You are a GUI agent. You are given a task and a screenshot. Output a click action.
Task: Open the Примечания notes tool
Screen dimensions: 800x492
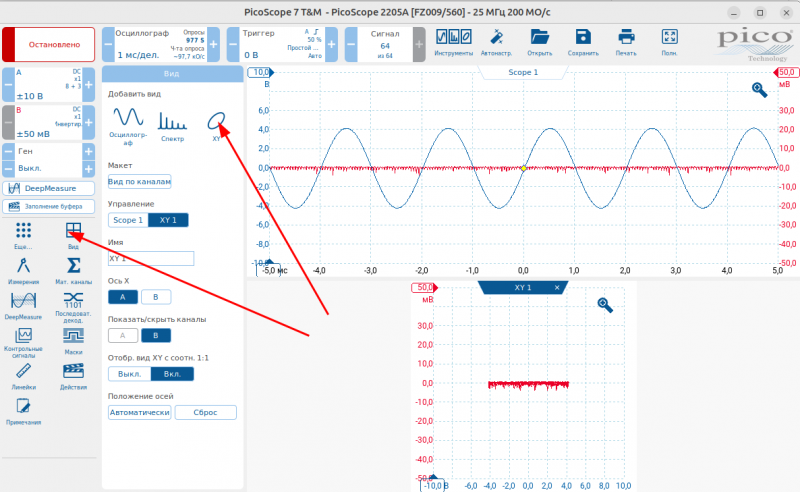pos(23,411)
